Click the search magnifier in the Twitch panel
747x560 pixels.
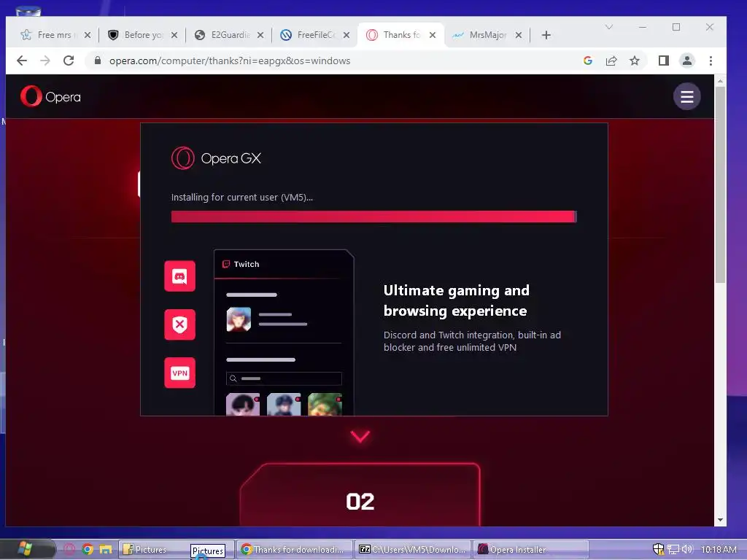click(233, 378)
